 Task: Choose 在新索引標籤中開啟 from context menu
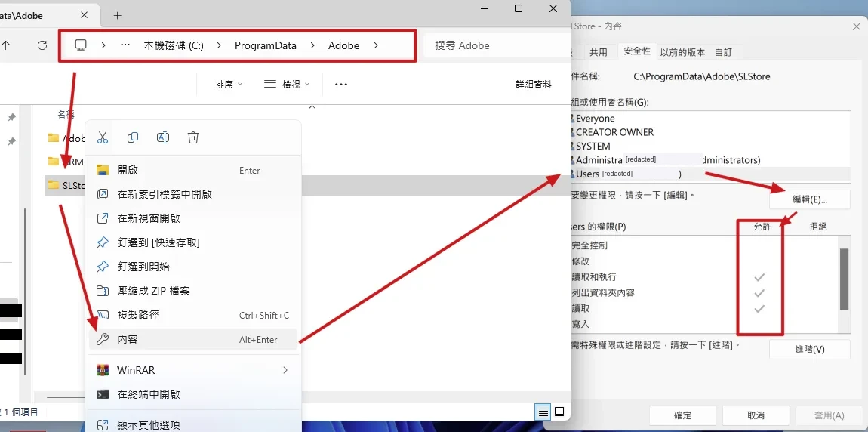coord(193,194)
